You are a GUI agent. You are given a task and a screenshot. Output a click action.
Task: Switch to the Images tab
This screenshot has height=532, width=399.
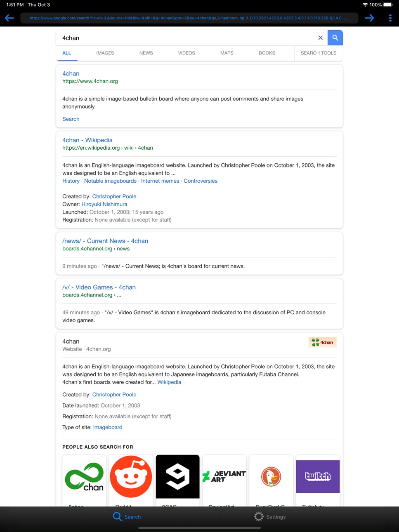pyautogui.click(x=105, y=53)
